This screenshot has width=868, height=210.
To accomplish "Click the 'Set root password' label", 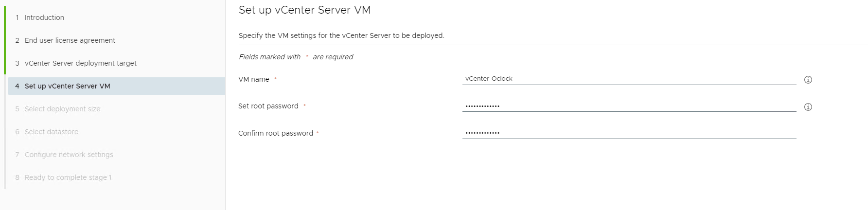I will 268,106.
